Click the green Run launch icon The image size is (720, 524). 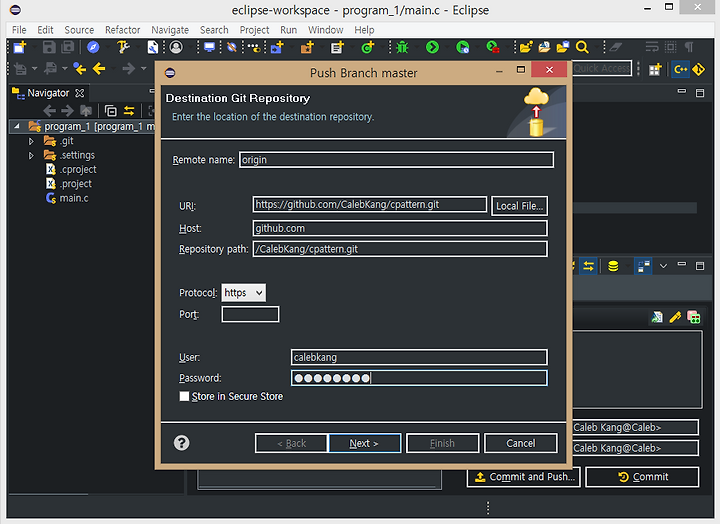432,47
